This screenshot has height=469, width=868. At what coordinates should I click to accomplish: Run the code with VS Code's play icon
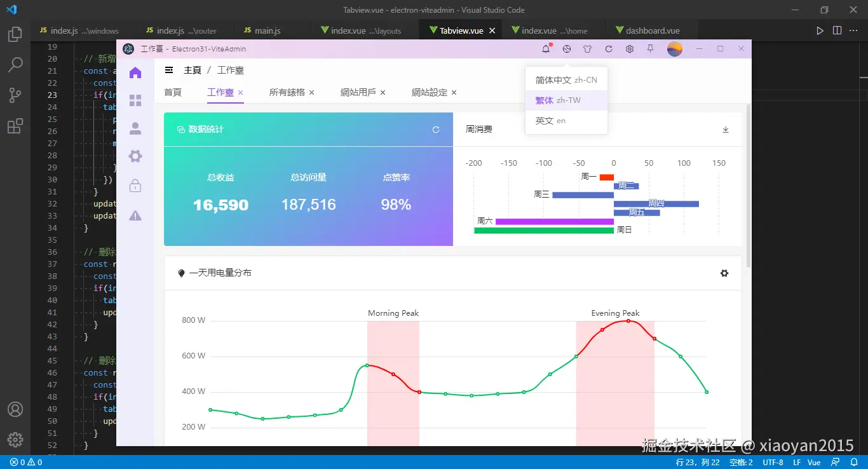(x=820, y=31)
